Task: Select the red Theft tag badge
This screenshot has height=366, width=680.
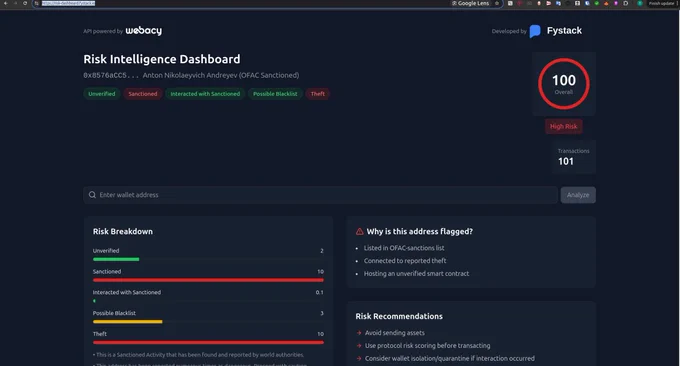Action: [x=318, y=94]
